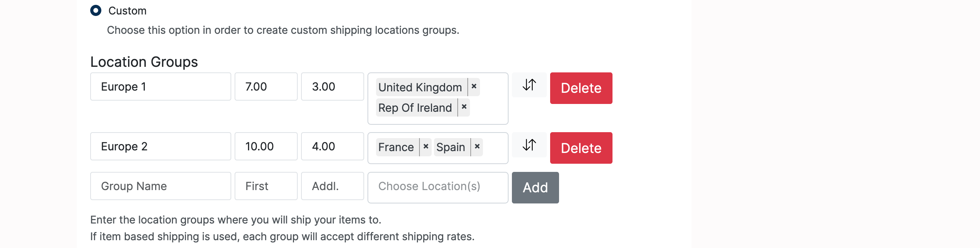
Task: Click reorder arrows icon for Europe 2
Action: 529,145
